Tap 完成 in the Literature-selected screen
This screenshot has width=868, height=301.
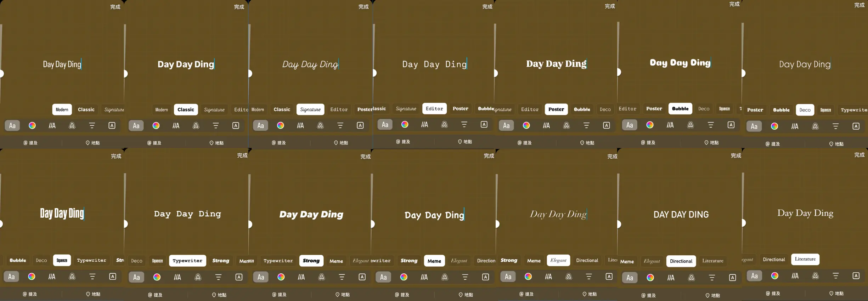[859, 155]
